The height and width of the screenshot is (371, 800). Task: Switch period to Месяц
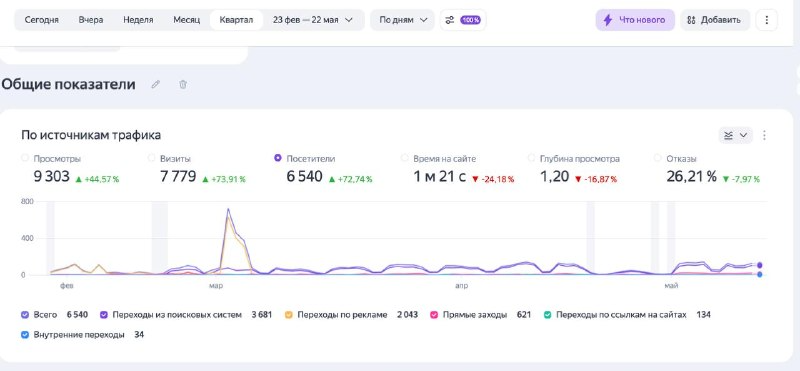[x=186, y=20]
